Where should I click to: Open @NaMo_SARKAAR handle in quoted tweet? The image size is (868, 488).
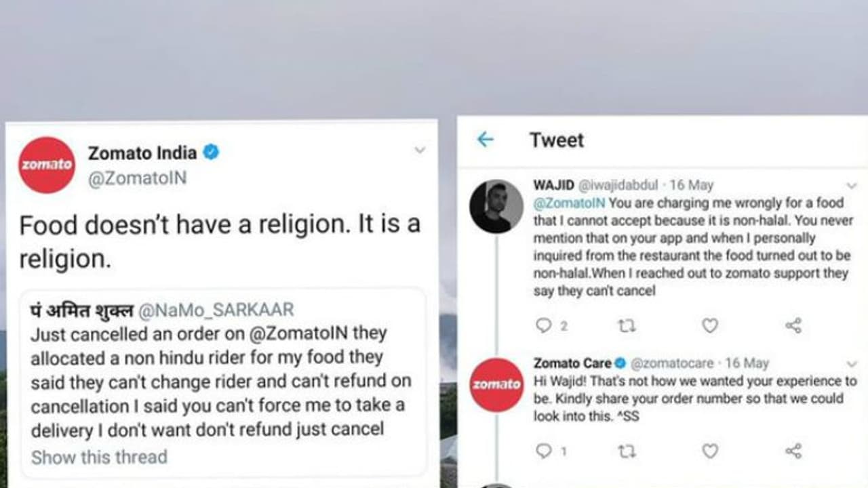(216, 310)
